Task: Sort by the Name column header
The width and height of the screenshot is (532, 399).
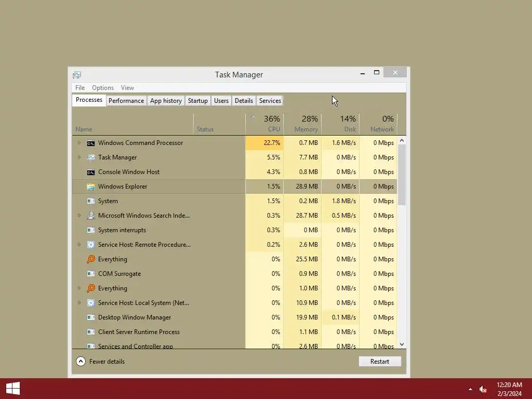Action: click(132, 124)
